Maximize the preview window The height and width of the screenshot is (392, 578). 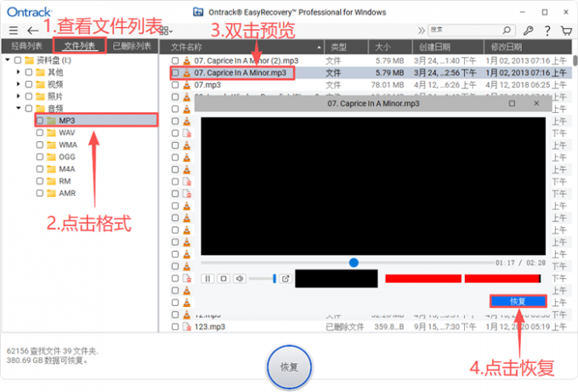pos(512,103)
